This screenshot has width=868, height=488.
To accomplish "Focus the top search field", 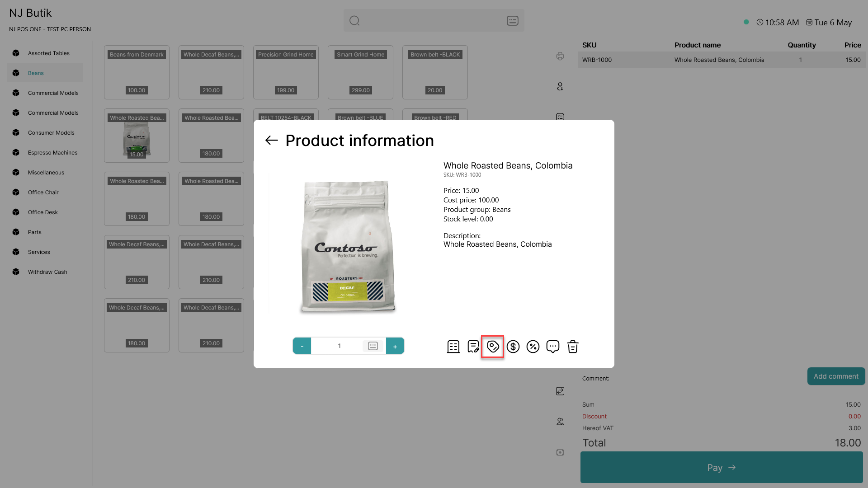I will pos(434,21).
